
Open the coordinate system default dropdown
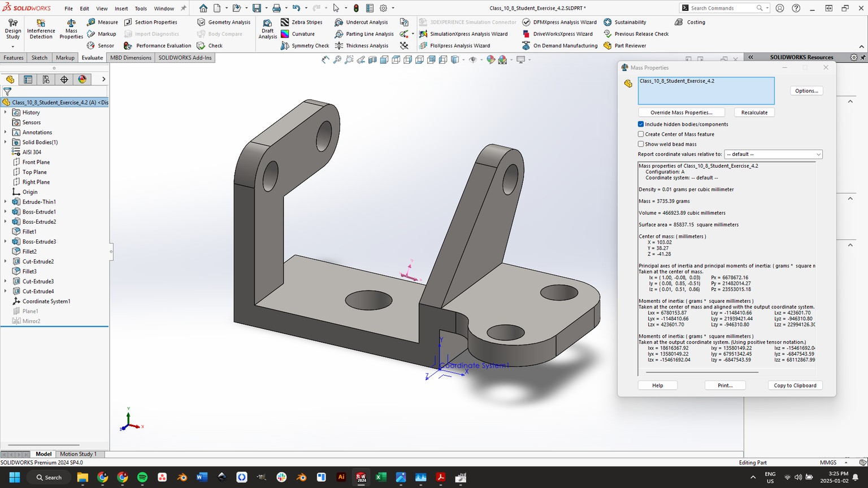[773, 154]
